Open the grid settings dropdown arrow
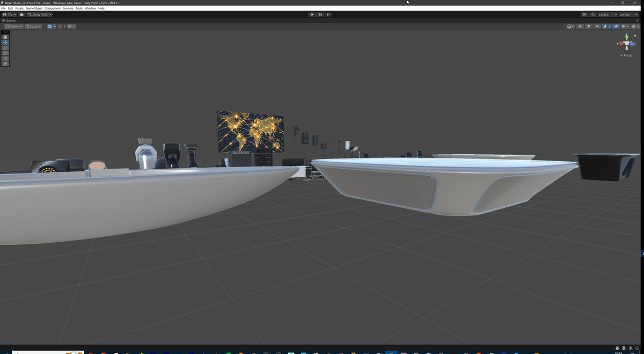 55,26
